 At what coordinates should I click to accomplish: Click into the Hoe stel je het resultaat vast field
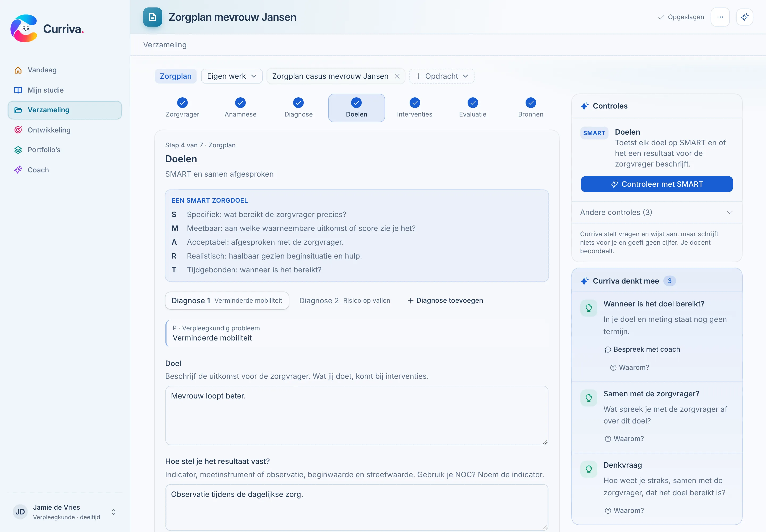click(x=357, y=507)
